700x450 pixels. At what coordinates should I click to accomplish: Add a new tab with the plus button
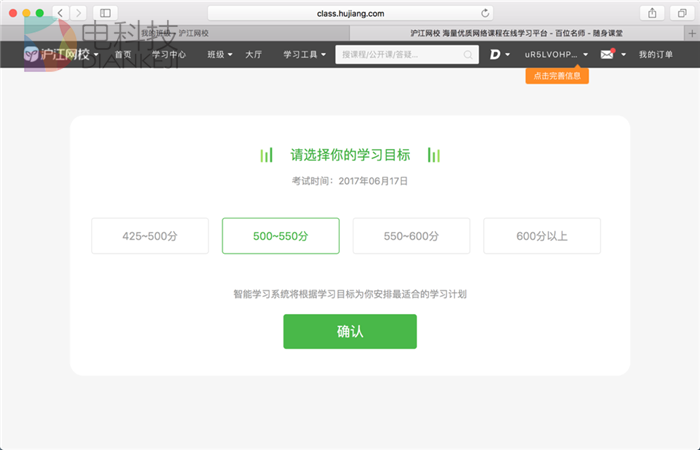tap(692, 33)
